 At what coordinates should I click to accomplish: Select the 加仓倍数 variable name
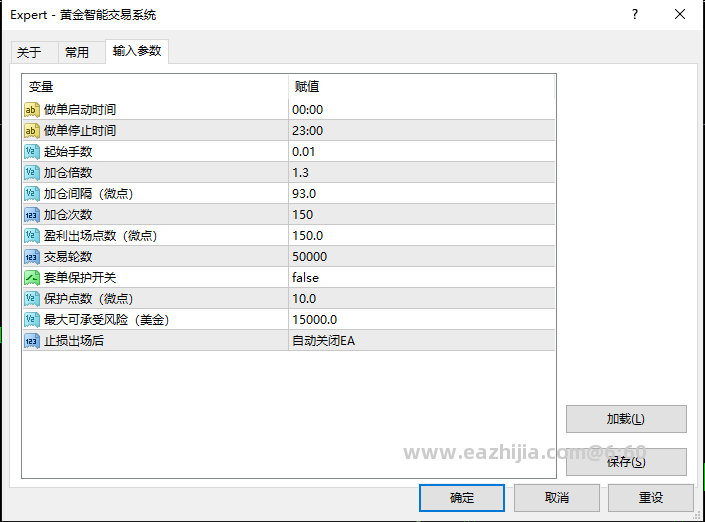(x=68, y=173)
